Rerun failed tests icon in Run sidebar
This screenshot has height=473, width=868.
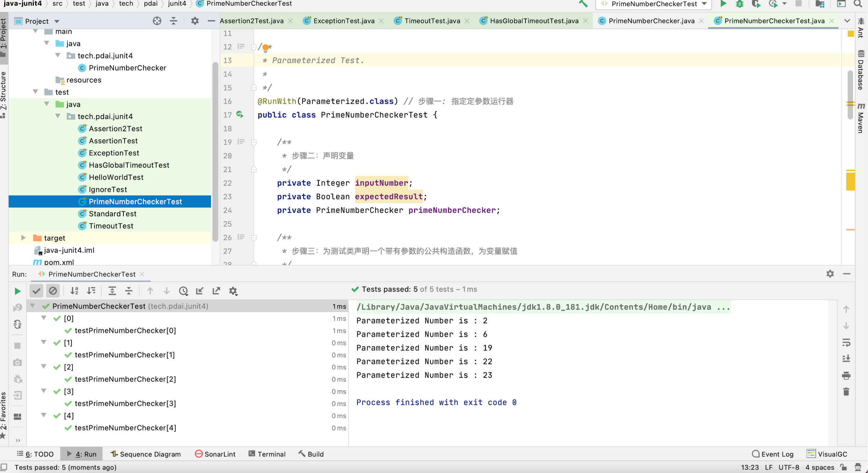click(x=17, y=308)
